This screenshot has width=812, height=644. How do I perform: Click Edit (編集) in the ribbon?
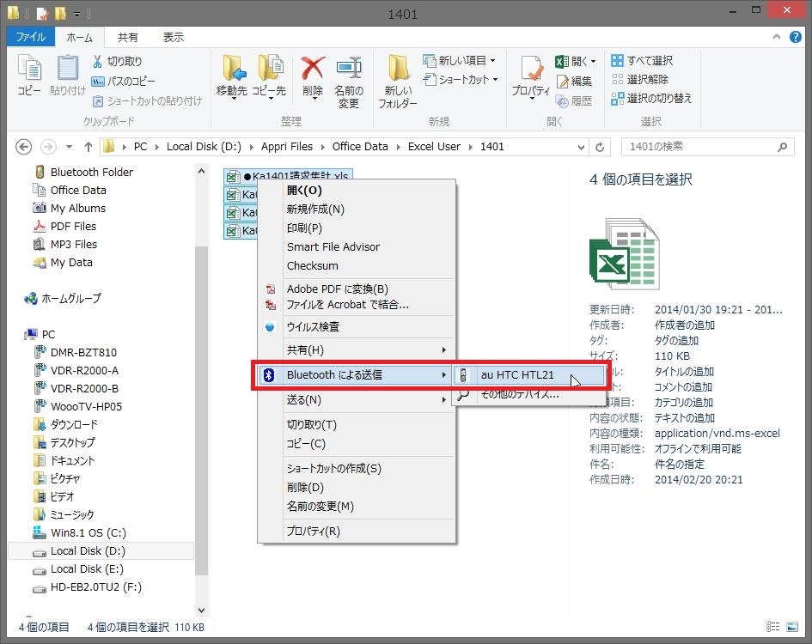574,82
